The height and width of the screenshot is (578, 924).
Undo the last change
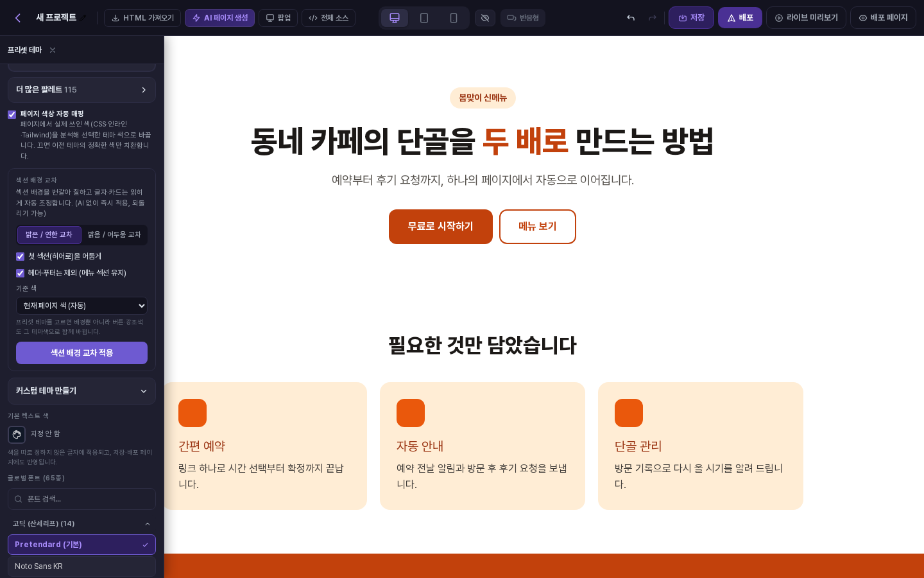(631, 18)
